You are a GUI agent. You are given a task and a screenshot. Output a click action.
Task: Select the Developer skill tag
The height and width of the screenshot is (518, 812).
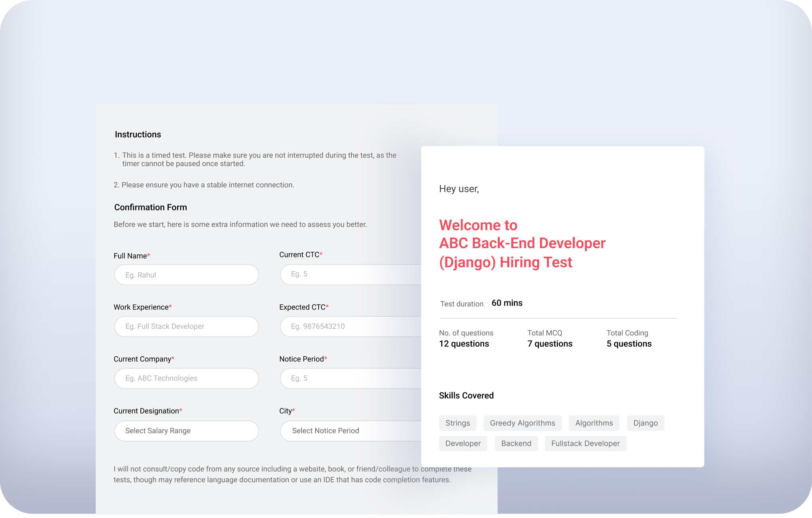463,443
